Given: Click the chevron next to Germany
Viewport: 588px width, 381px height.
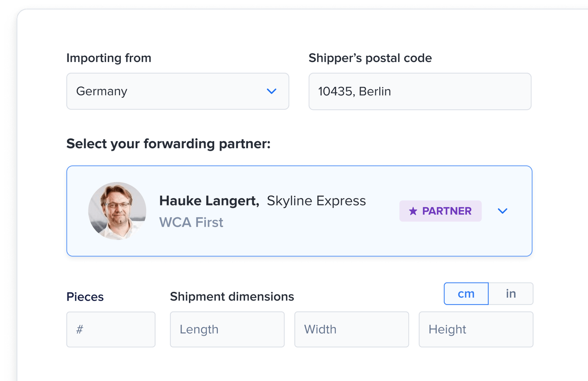Looking at the screenshot, I should pyautogui.click(x=271, y=91).
